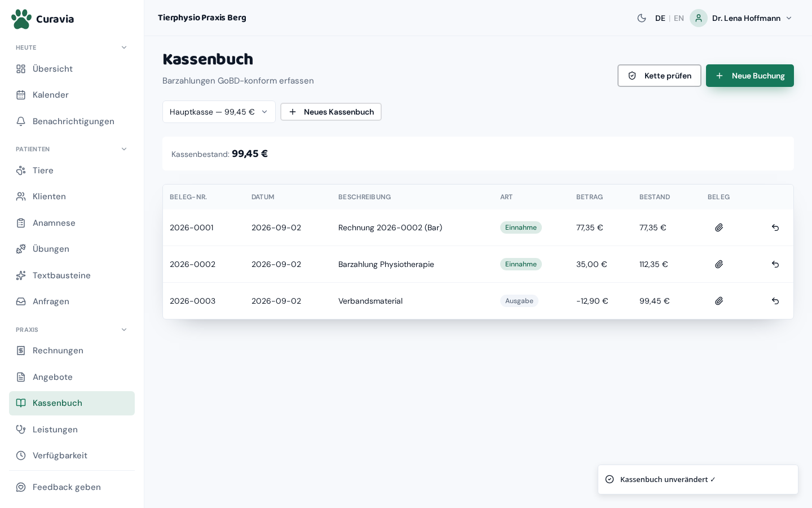The height and width of the screenshot is (508, 812).
Task: Click the Leistungen stethoscope icon
Action: [x=21, y=430]
